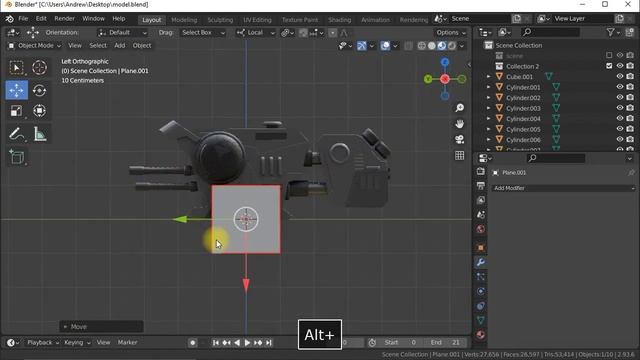Image resolution: width=640 pixels, height=360 pixels.
Task: Open the World properties tab icon
Action: coord(480,229)
